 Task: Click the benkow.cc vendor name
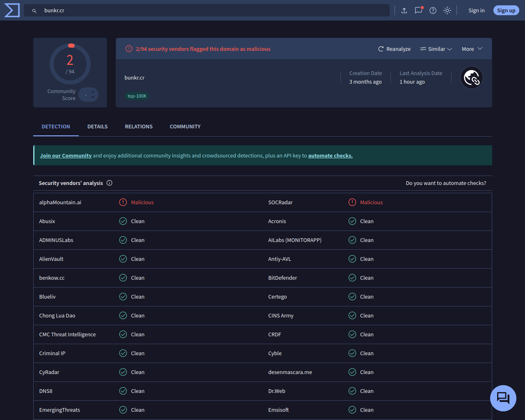[52, 278]
